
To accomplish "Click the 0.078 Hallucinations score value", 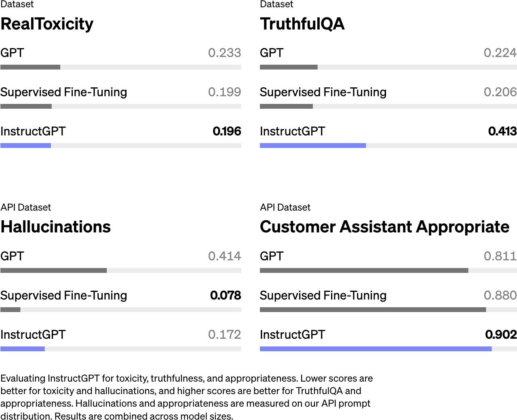I will click(x=226, y=295).
